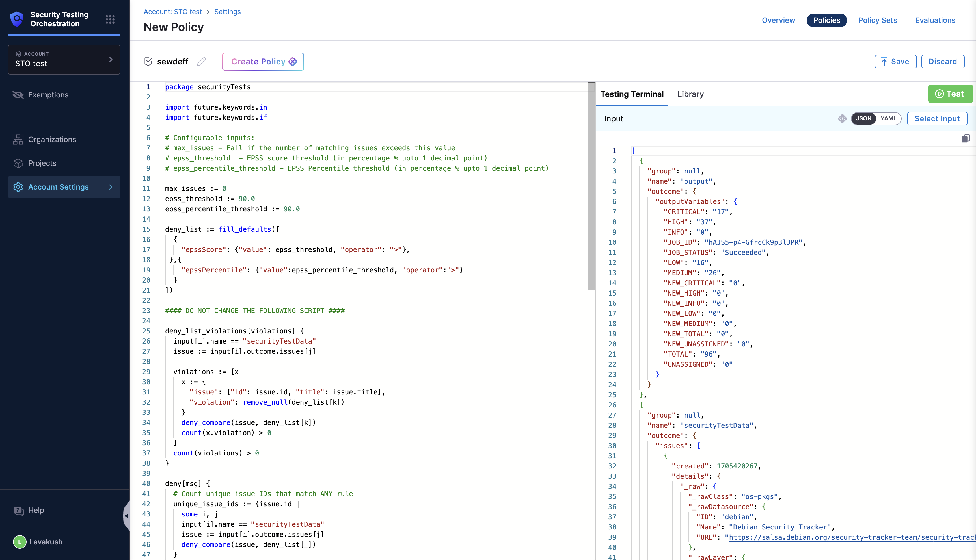The image size is (976, 560).
Task: Click the code icon beside the JSON toggle
Action: 842,118
